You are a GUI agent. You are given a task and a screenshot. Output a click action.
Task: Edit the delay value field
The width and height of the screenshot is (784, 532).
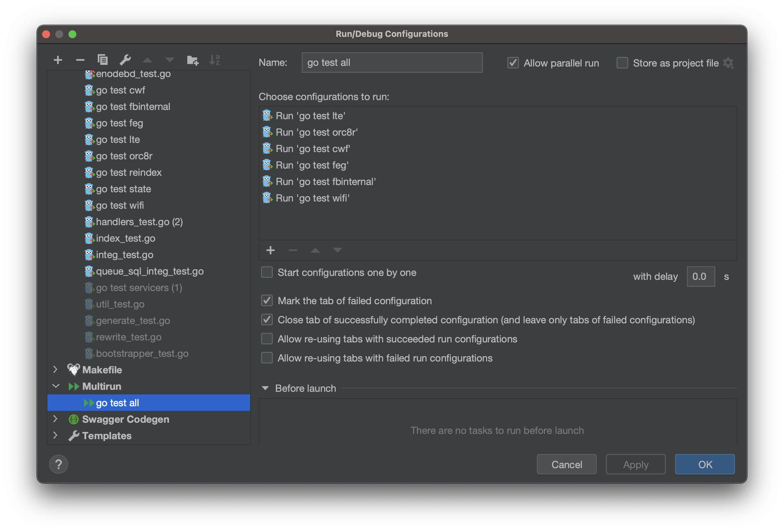pos(701,276)
